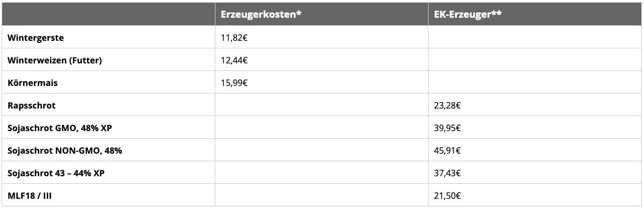This screenshot has width=644, height=209.
Task: Click the 45,91€ NON-GMO price
Action: (x=447, y=150)
